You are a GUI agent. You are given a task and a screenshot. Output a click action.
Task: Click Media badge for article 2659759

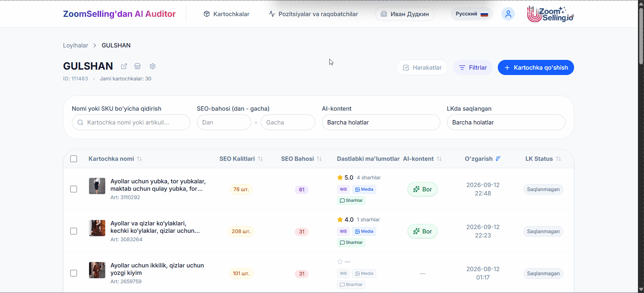[x=364, y=273]
